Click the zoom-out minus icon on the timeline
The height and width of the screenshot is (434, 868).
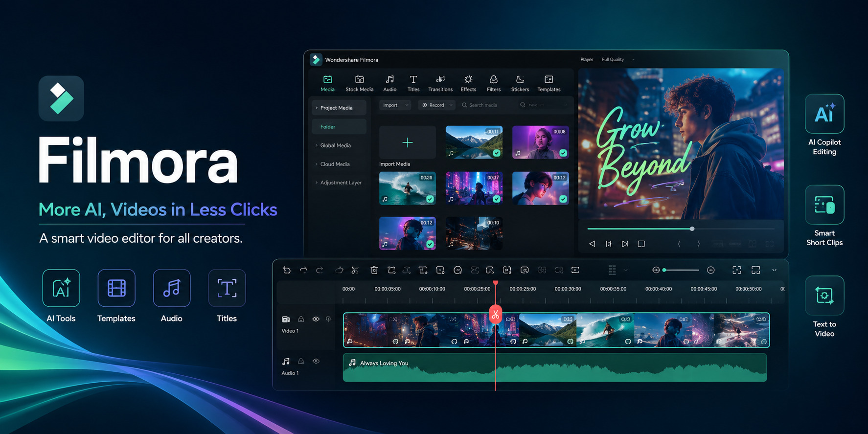(656, 270)
